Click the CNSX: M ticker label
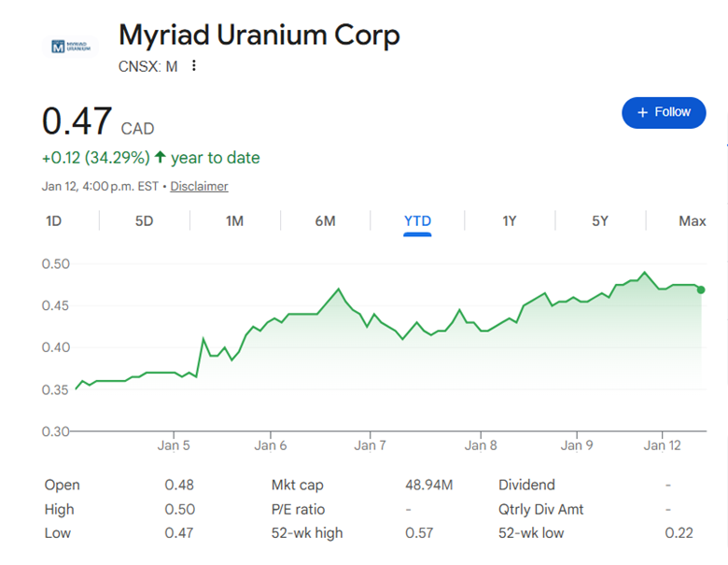Image resolution: width=728 pixels, height=565 pixels. point(148,66)
